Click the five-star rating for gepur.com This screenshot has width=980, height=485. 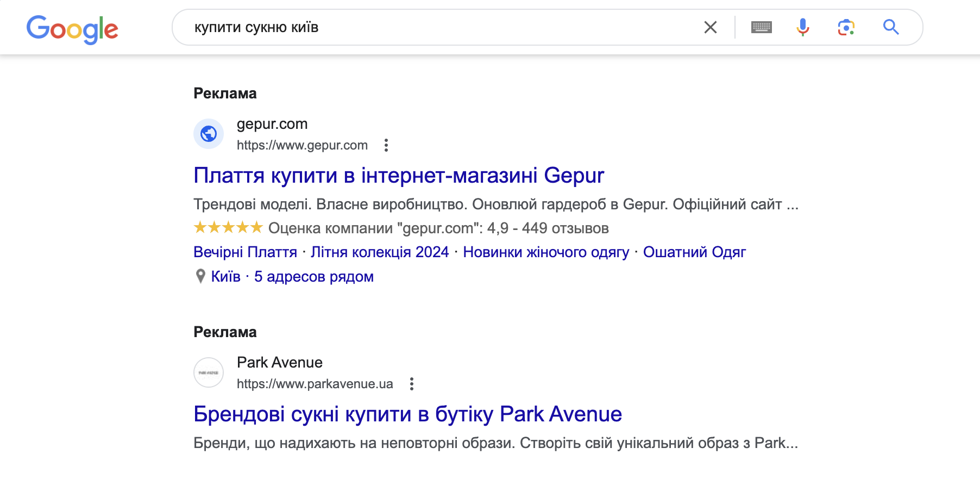pyautogui.click(x=228, y=227)
